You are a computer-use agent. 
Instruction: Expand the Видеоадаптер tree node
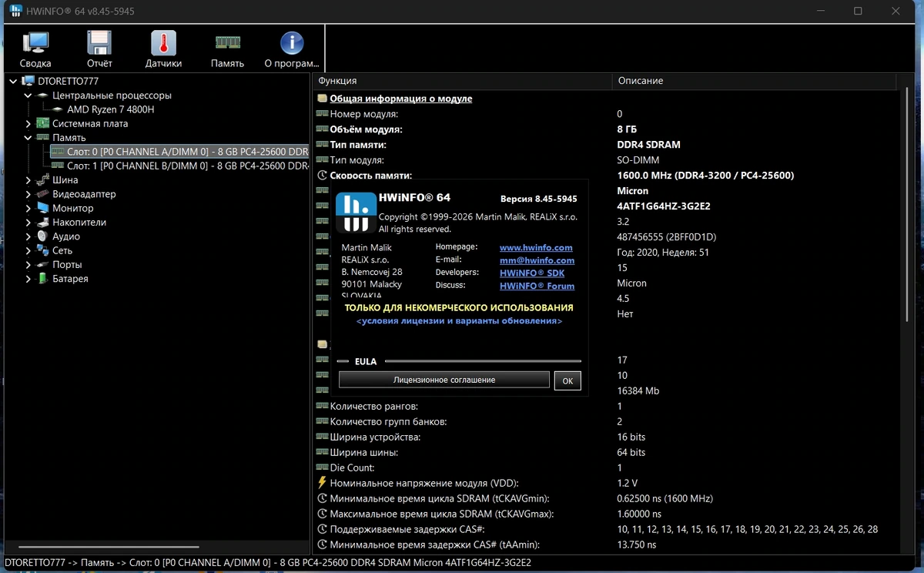tap(28, 194)
